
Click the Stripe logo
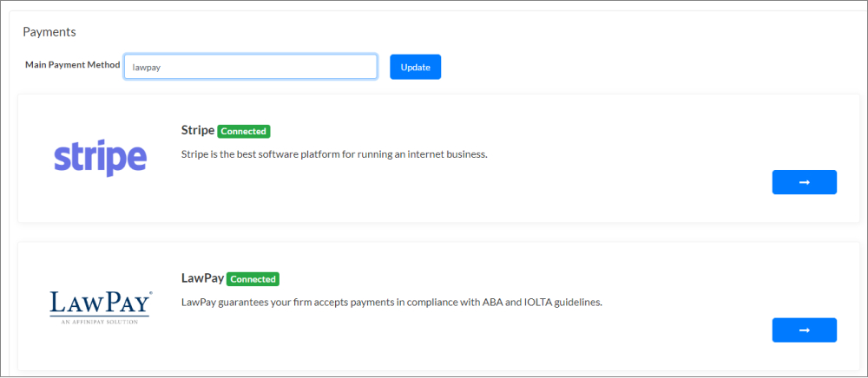[x=100, y=158]
